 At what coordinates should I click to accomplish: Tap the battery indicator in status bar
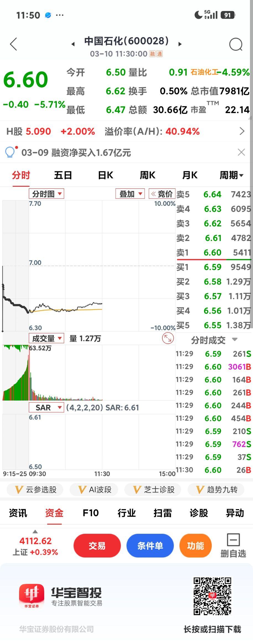click(x=228, y=15)
